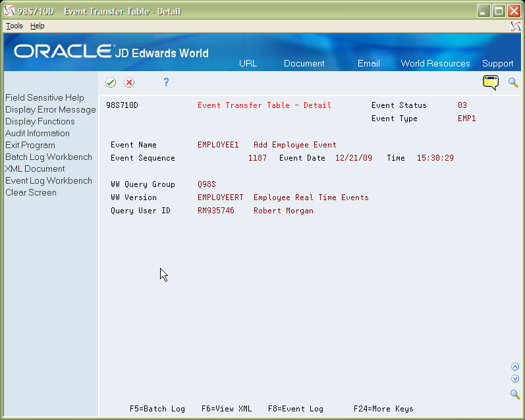The width and height of the screenshot is (525, 420).
Task: Select Exit Program in sidebar
Action: (30, 145)
